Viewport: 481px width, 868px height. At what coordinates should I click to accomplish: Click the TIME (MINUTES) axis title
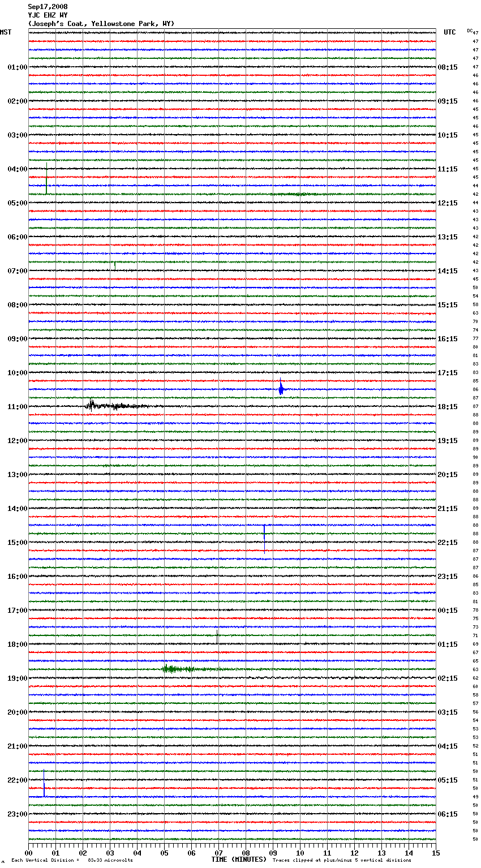click(x=239, y=860)
